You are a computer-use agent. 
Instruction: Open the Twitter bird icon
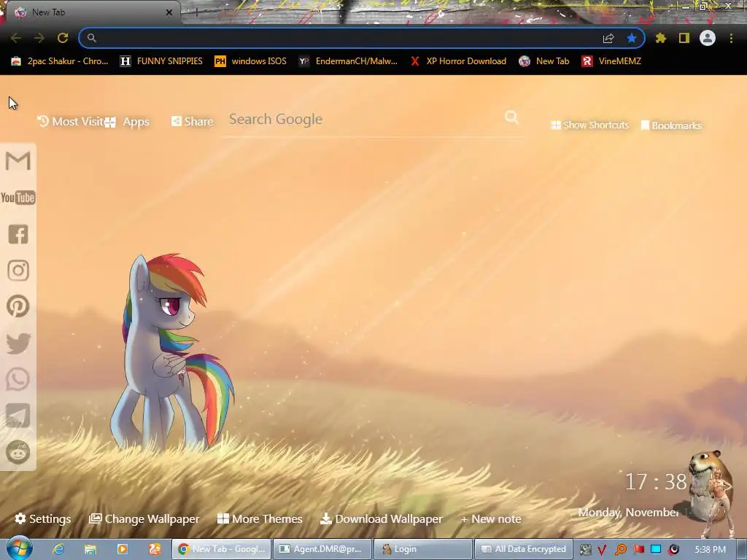click(x=18, y=343)
